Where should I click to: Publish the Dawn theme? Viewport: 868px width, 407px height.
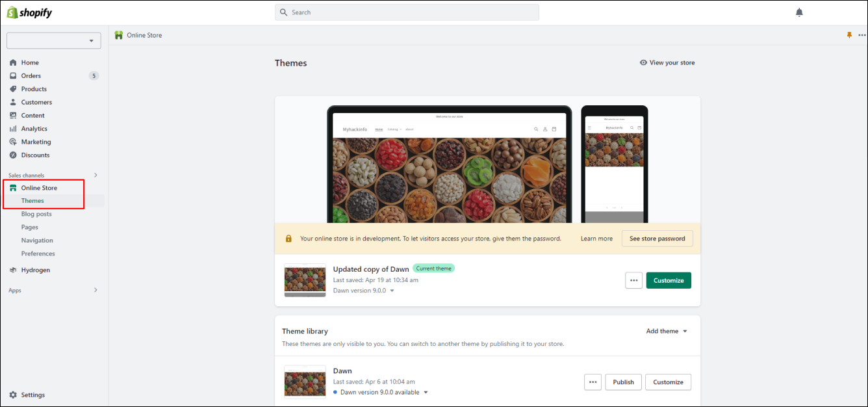click(623, 382)
